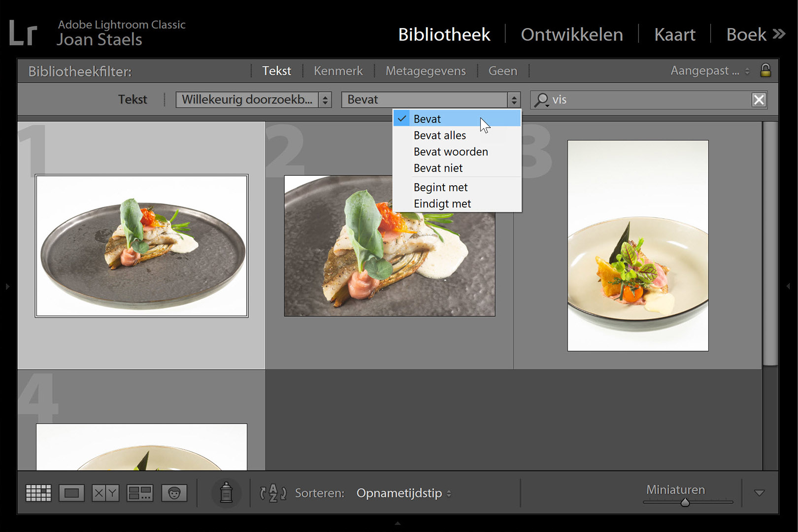Choose Bevat niet from menu

pos(457,168)
